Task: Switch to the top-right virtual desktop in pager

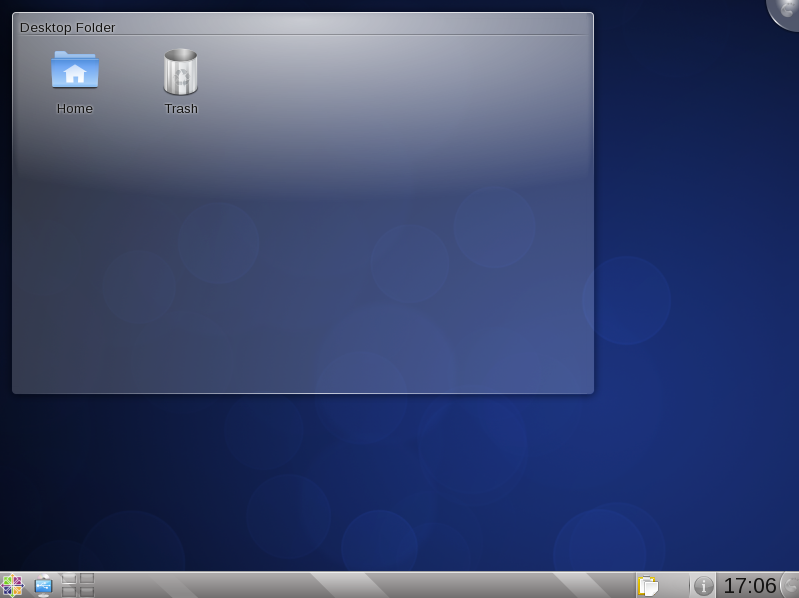Action: (87, 579)
